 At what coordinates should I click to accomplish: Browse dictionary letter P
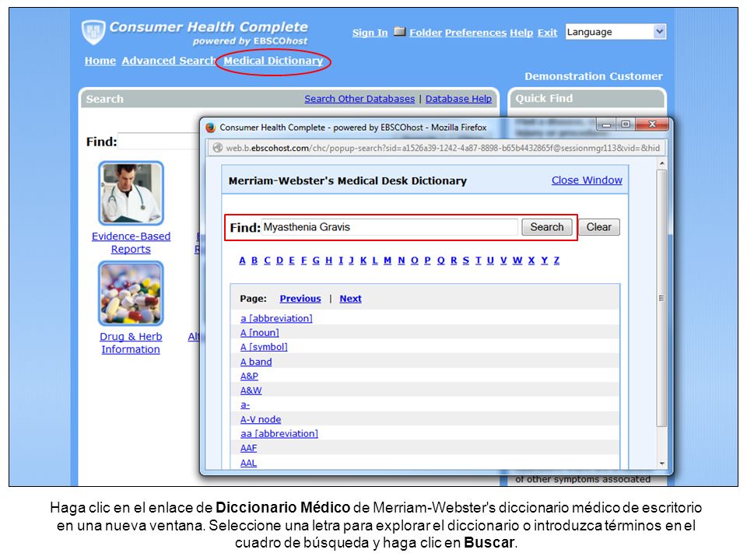[x=427, y=261]
